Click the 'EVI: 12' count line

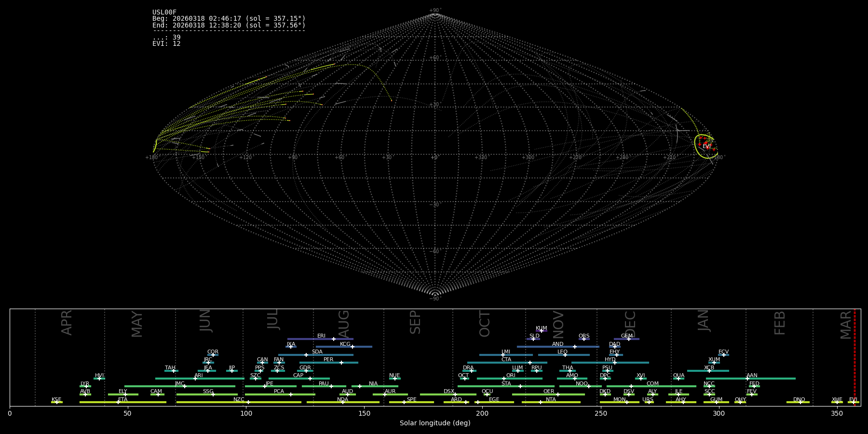166,44
